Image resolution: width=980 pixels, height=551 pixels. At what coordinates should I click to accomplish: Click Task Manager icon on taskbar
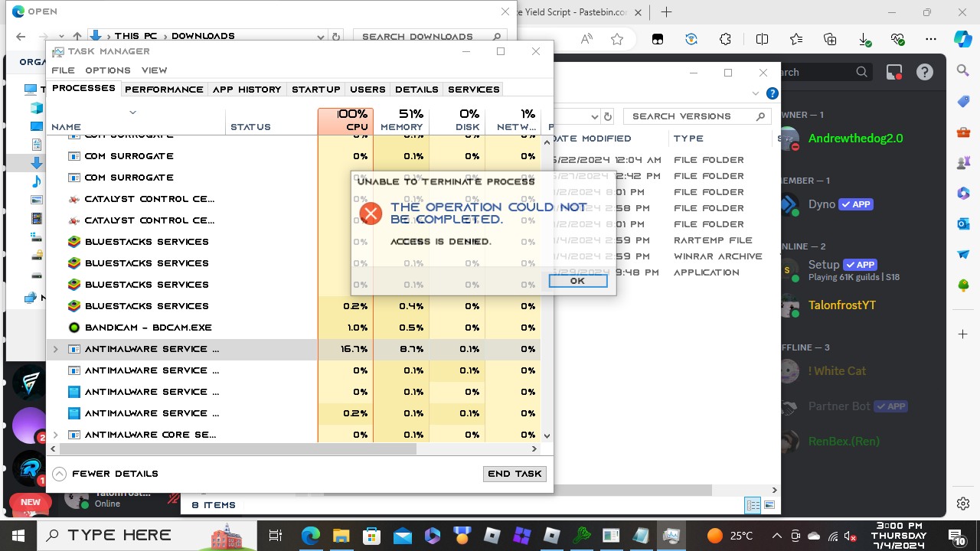(x=671, y=535)
